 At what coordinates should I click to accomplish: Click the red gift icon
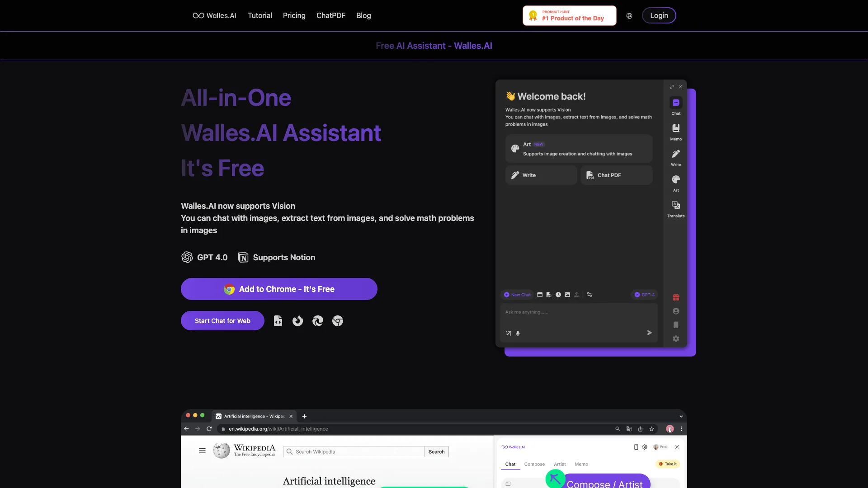coord(676,297)
